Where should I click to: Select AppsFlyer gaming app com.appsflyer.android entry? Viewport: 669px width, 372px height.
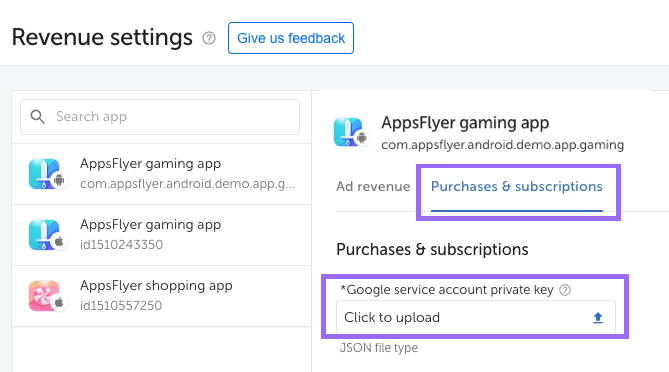(162, 174)
